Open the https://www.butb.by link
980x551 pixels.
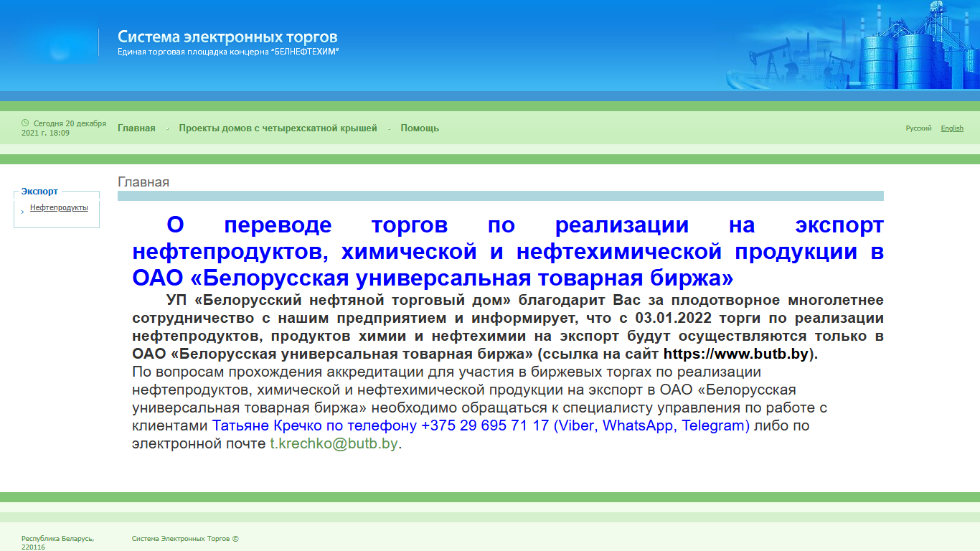coord(736,354)
